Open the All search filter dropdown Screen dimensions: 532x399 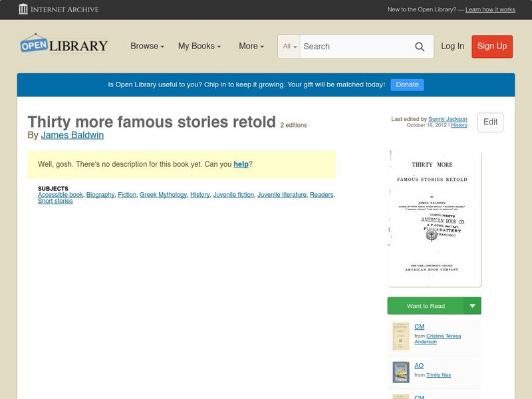point(290,47)
